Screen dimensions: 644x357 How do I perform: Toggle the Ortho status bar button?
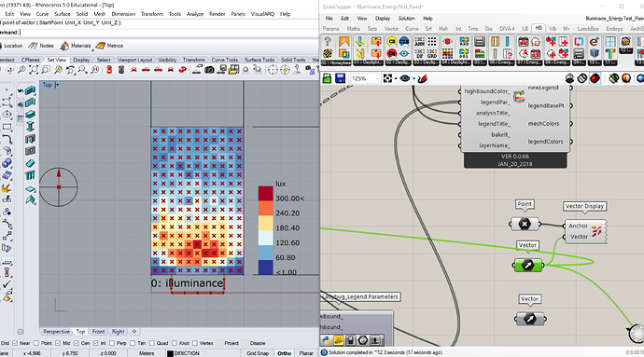tap(285, 353)
